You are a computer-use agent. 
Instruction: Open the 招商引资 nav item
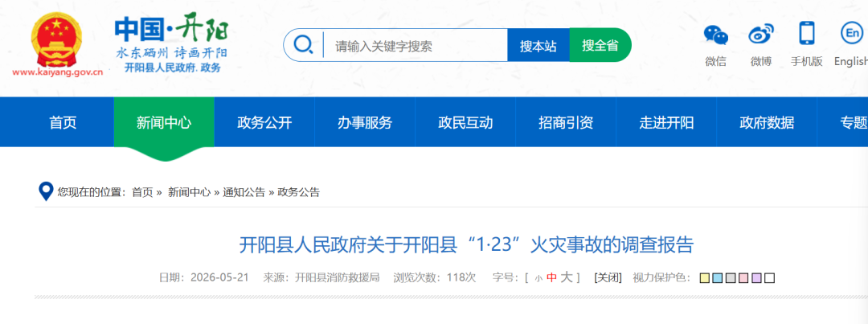566,122
